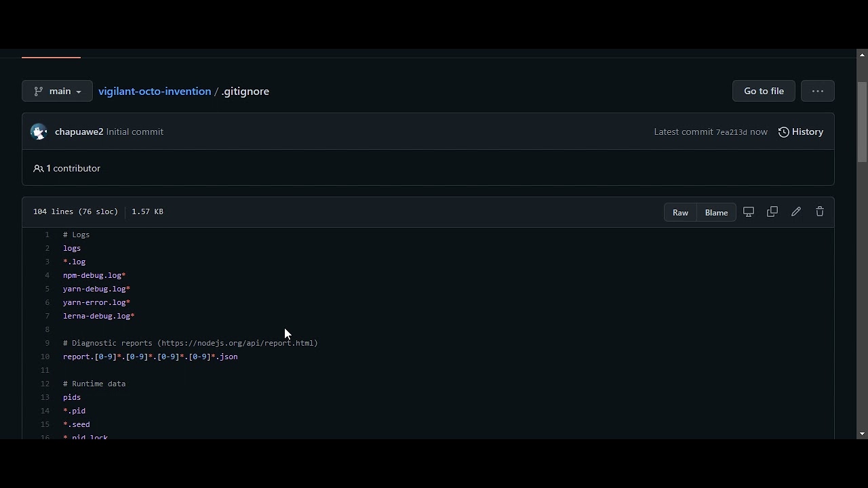868x488 pixels.
Task: Click the '*.log' line
Action: pos(74,262)
